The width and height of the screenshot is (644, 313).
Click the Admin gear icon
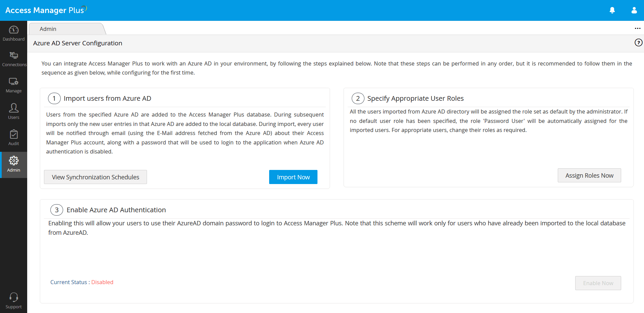(14, 161)
